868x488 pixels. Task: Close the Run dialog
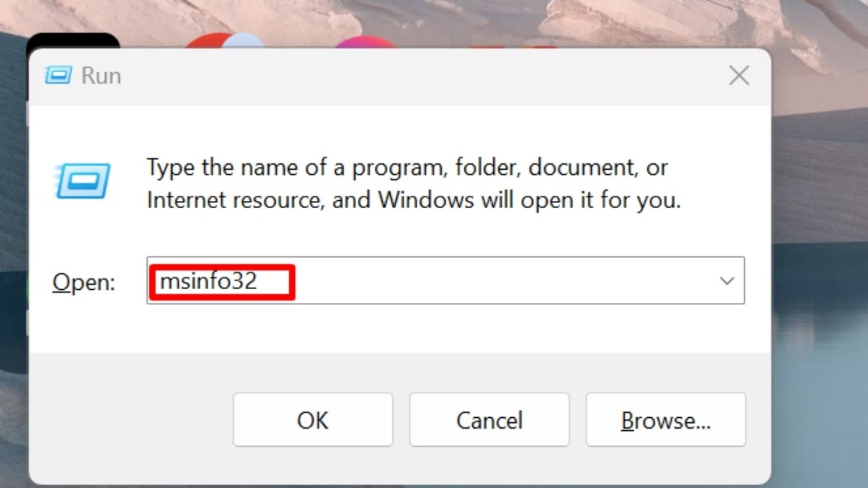tap(739, 75)
